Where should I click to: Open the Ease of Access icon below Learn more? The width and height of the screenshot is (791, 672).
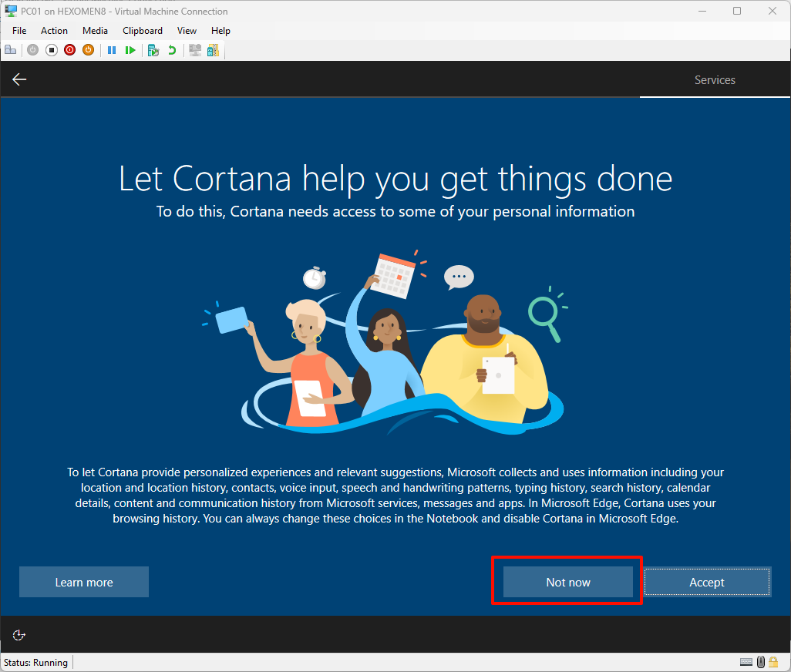point(19,635)
